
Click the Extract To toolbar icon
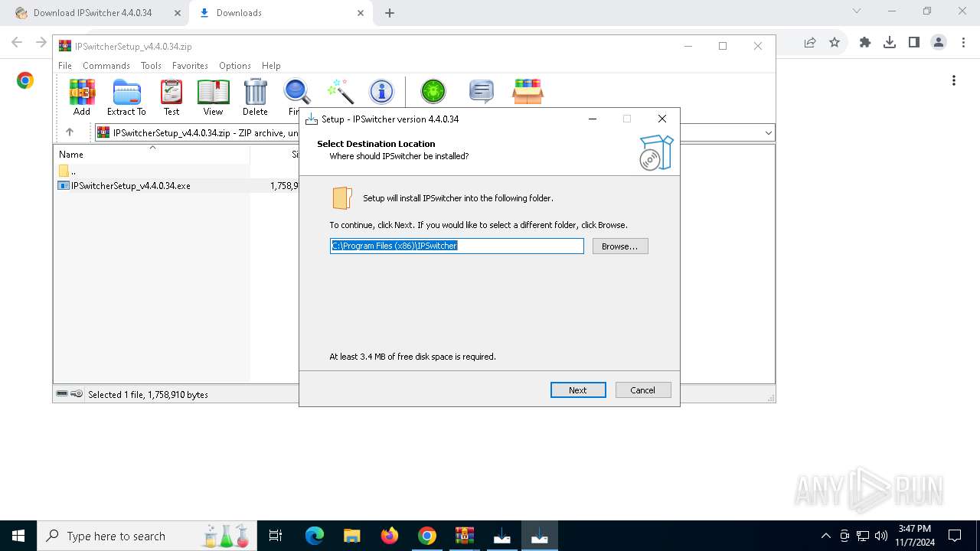[126, 97]
